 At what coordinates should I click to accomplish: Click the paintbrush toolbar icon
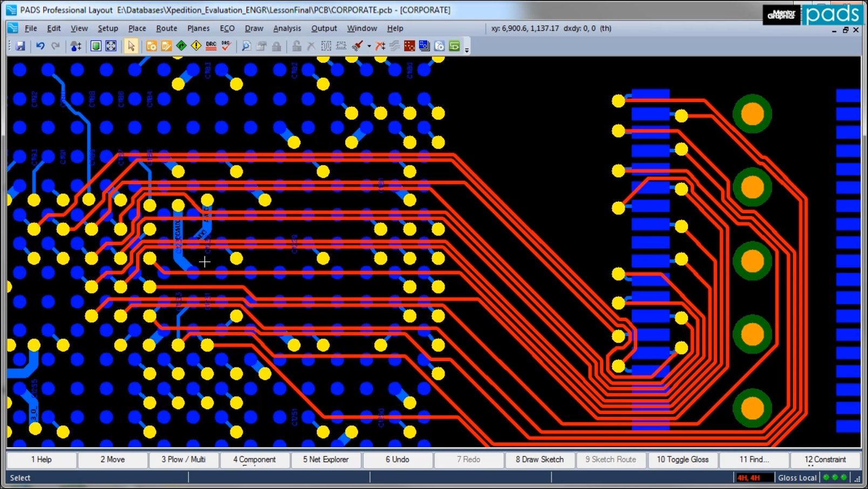357,46
